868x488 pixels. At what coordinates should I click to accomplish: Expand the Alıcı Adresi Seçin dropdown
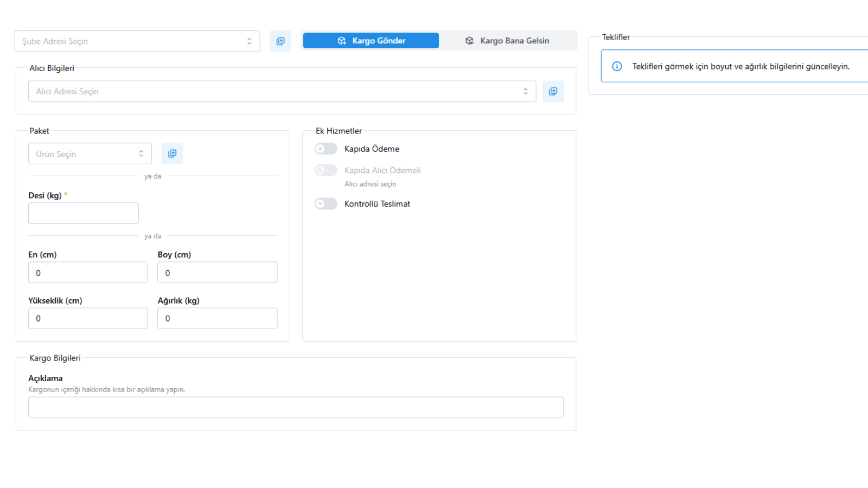click(282, 92)
